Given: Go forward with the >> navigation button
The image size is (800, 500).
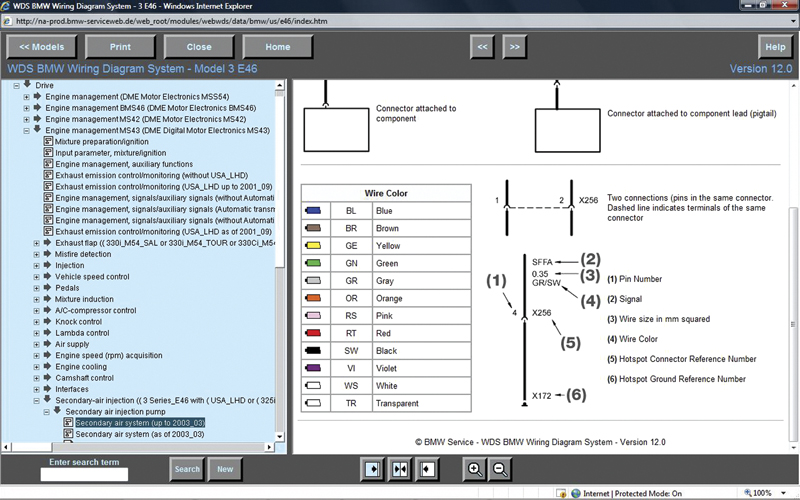Looking at the screenshot, I should tap(514, 47).
